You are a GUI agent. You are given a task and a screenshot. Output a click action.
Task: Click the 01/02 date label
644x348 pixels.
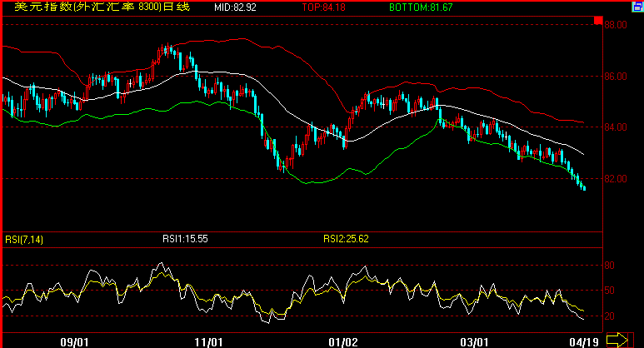(x=343, y=342)
